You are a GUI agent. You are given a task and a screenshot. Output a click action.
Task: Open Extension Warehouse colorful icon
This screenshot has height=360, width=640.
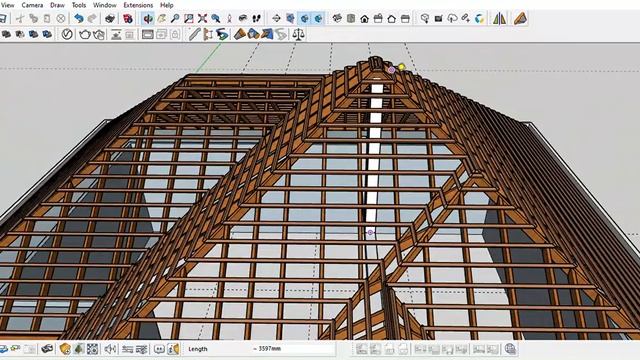click(x=480, y=18)
